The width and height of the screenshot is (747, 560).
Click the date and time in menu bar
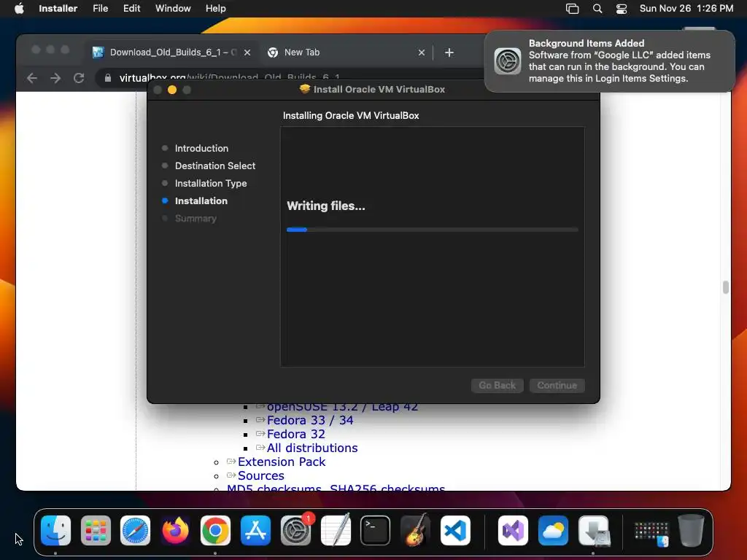tap(686, 9)
